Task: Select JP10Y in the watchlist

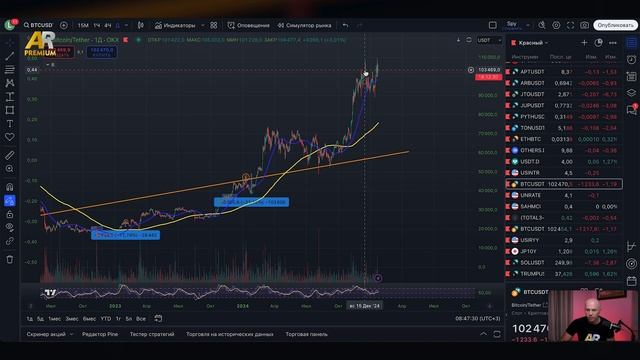Action: coord(564,251)
